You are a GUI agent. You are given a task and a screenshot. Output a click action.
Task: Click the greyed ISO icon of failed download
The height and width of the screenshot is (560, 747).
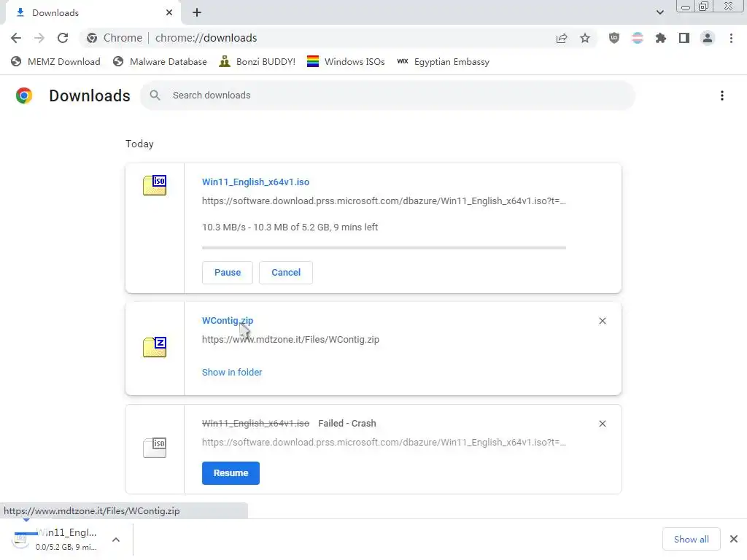point(155,448)
